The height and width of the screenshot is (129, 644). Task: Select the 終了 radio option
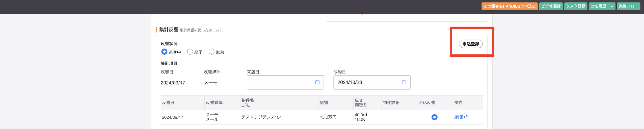pos(190,52)
